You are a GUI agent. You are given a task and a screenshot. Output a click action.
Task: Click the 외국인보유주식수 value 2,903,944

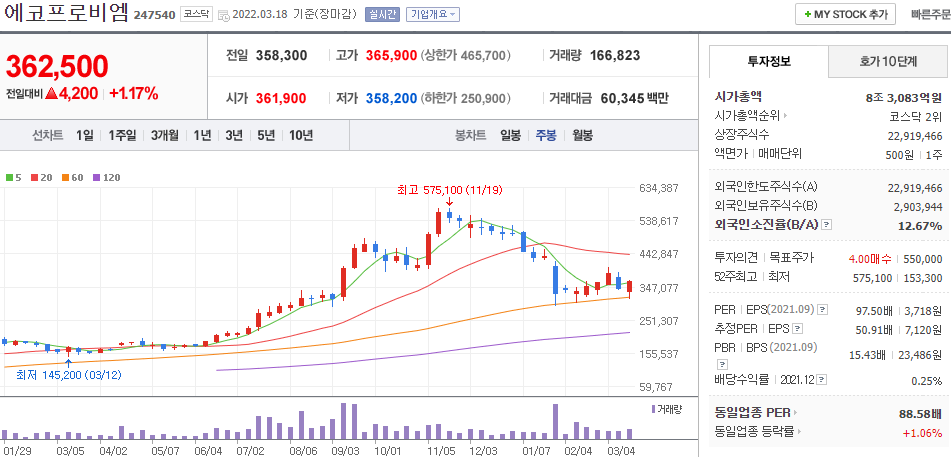(x=918, y=207)
